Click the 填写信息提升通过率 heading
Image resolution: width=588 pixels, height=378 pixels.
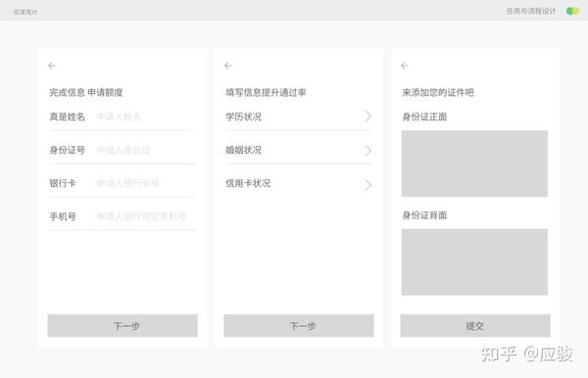click(x=266, y=92)
